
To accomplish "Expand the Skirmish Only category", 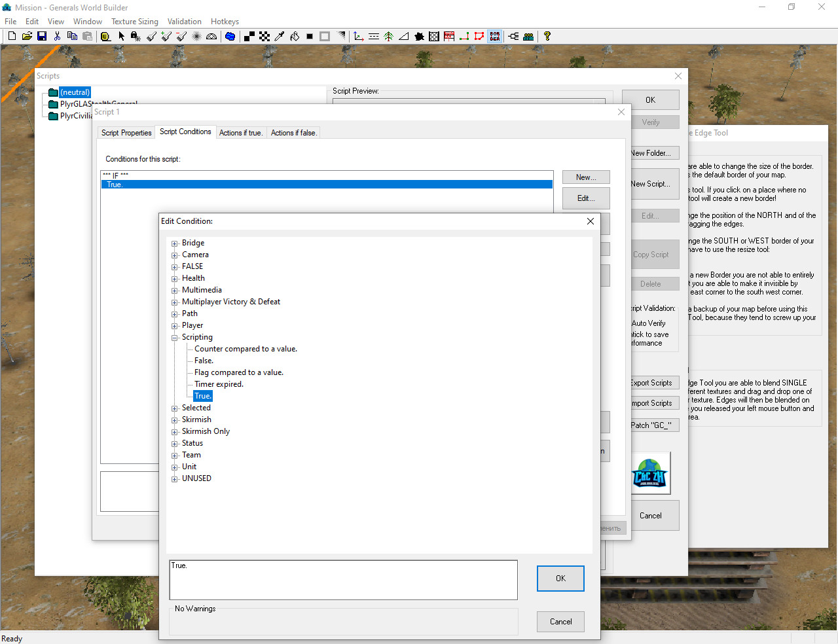I will [175, 432].
